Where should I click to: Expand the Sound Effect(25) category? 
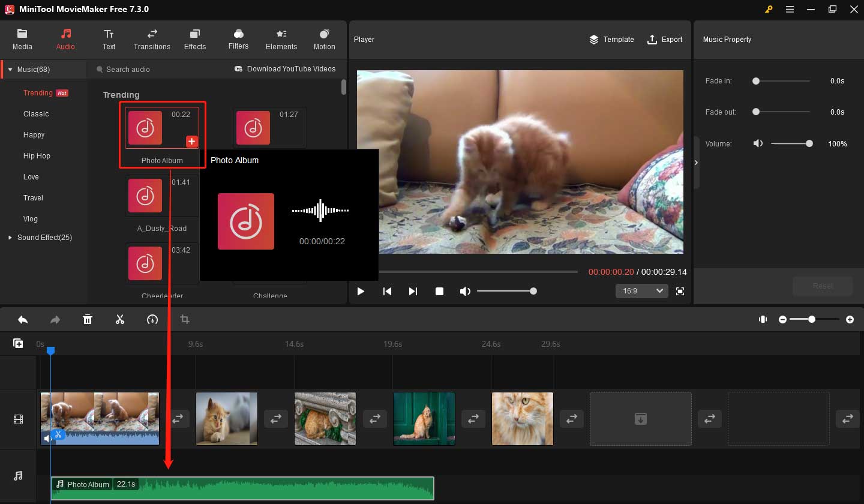pos(10,238)
